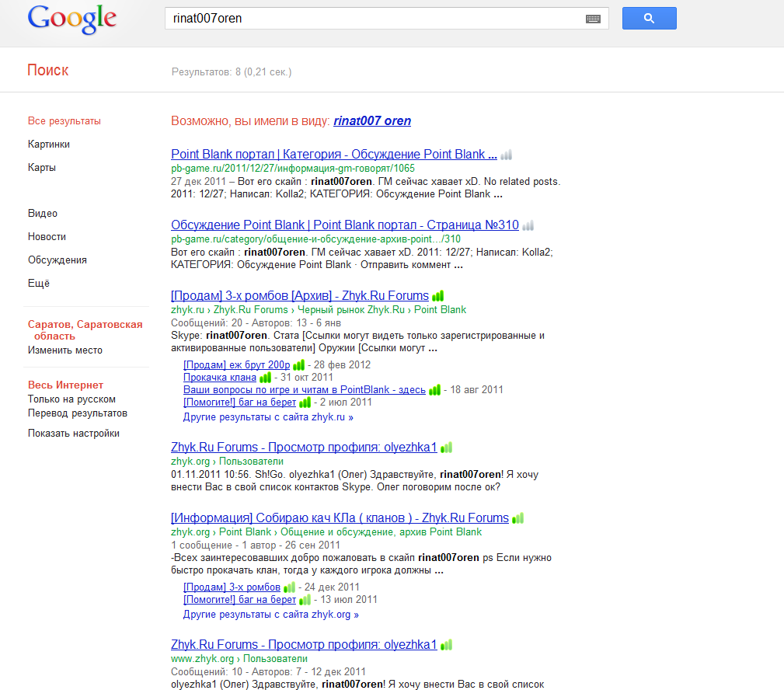The image size is (784, 690).
Task: Click green bars beside Ваши вопросы по игре
Action: (435, 391)
